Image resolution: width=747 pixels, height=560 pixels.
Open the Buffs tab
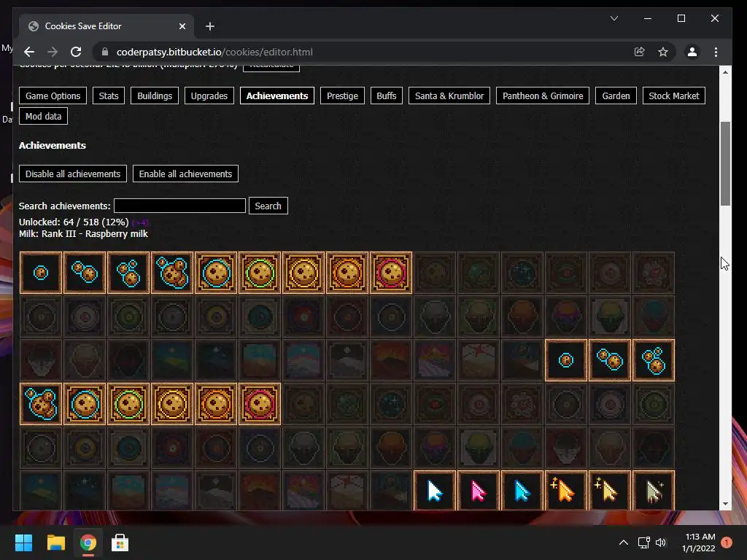point(387,96)
